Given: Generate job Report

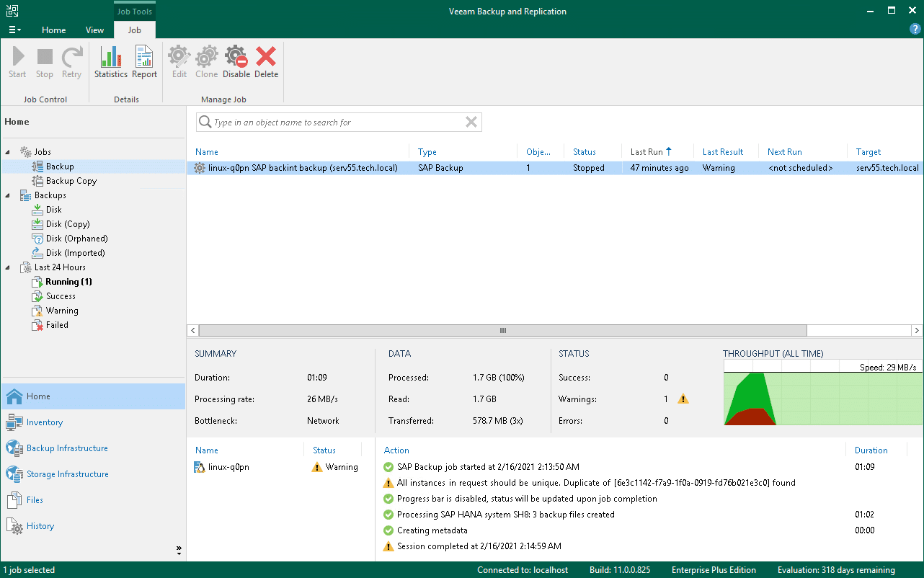Looking at the screenshot, I should [x=144, y=63].
